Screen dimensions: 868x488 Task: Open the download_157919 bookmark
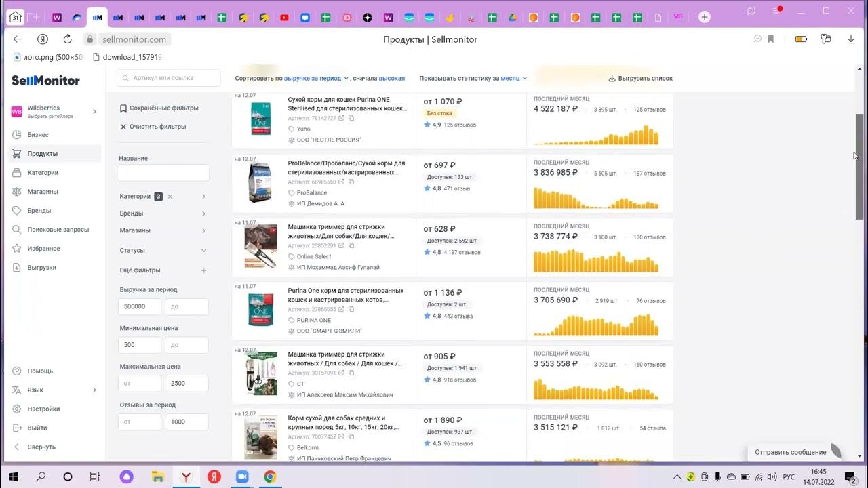coord(127,57)
